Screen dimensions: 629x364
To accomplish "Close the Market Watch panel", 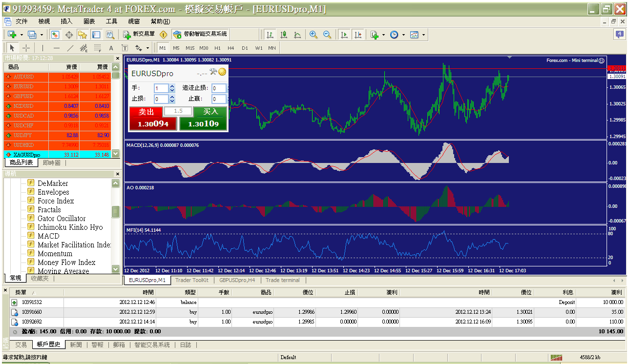I will click(117, 58).
